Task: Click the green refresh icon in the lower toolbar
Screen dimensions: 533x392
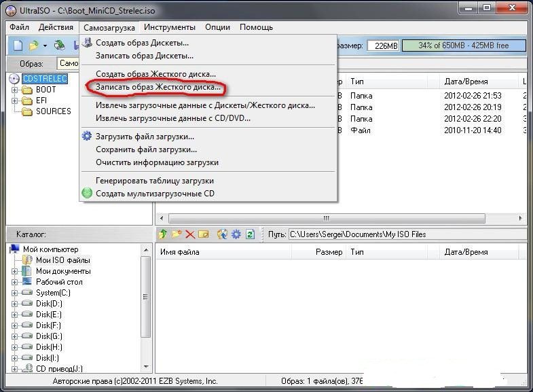Action: pos(250,234)
